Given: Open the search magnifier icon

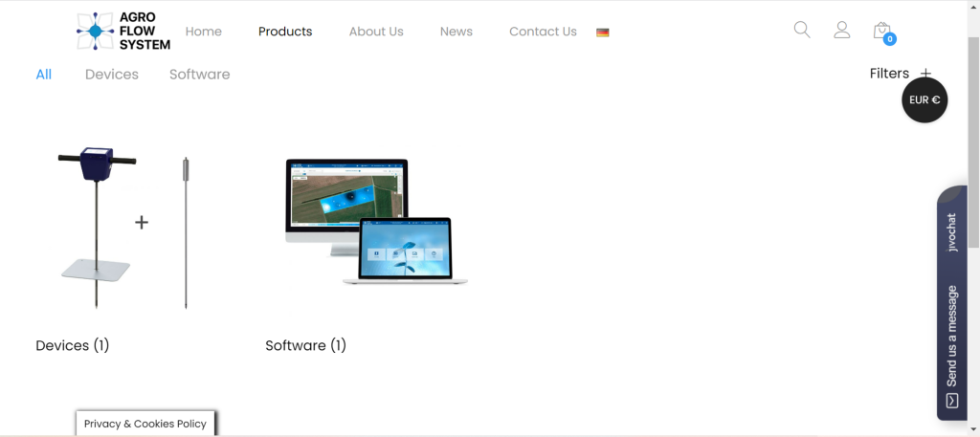Looking at the screenshot, I should tap(802, 30).
